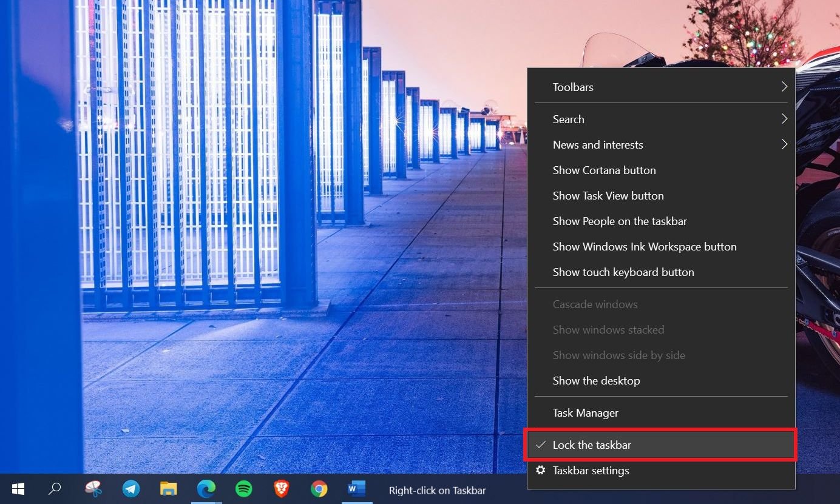Uncheck Lock the taskbar option

pos(592,445)
